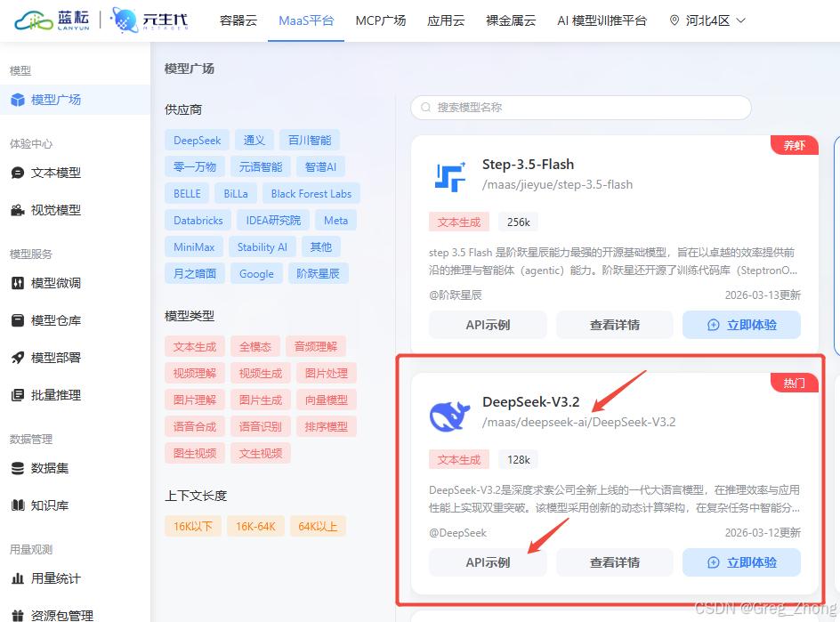The image size is (840, 622).
Task: Select the Meta supplier filter
Action: coord(335,220)
